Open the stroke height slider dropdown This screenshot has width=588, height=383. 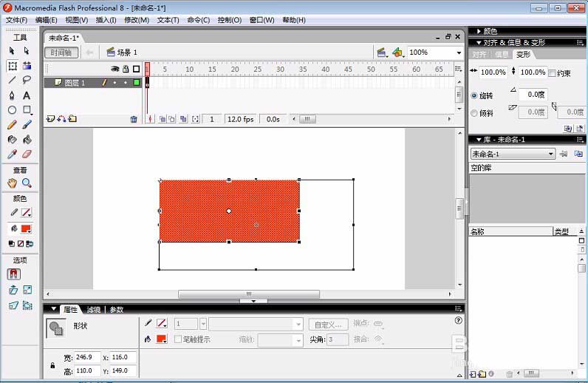pos(203,324)
